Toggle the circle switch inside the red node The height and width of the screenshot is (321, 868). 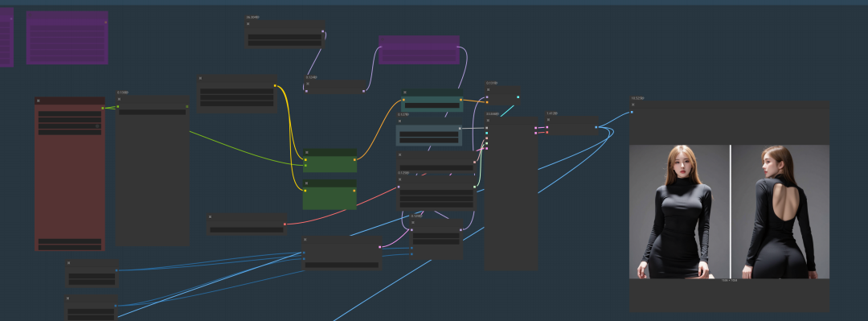97,126
